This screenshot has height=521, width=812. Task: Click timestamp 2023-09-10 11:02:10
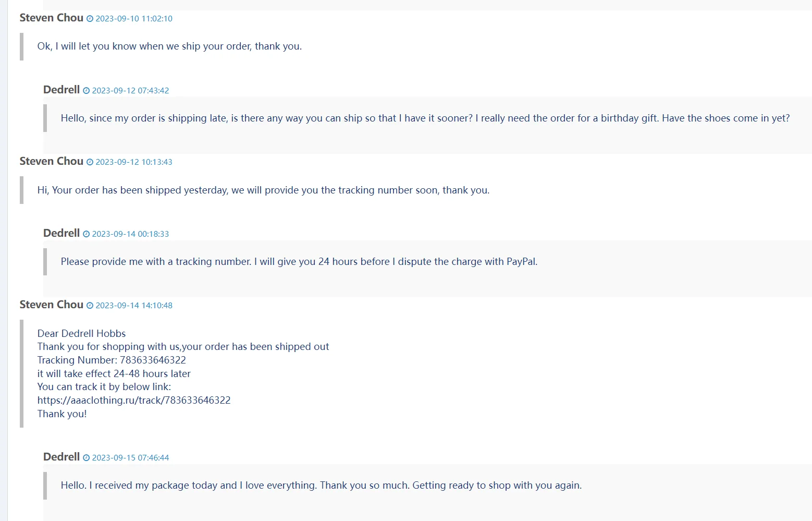(x=134, y=19)
